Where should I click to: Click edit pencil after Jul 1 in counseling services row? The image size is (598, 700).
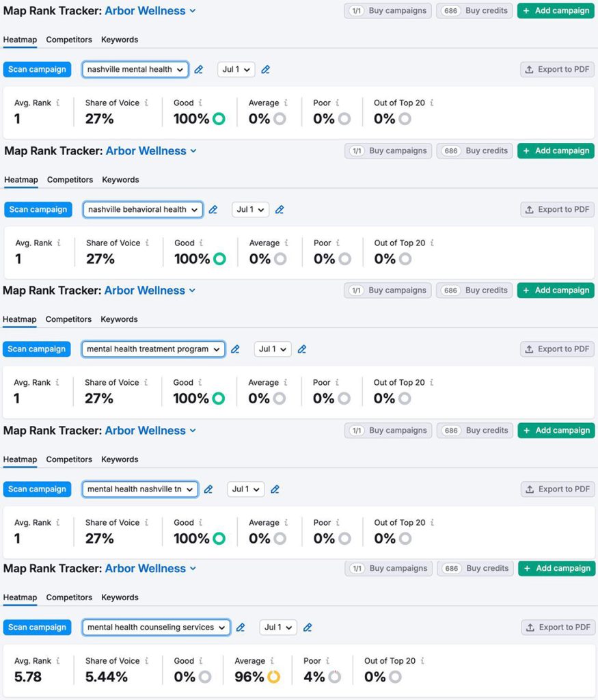(x=308, y=628)
